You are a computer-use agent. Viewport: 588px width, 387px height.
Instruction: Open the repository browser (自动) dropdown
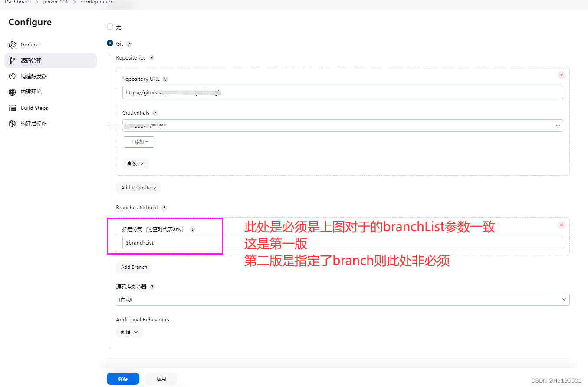coord(343,300)
